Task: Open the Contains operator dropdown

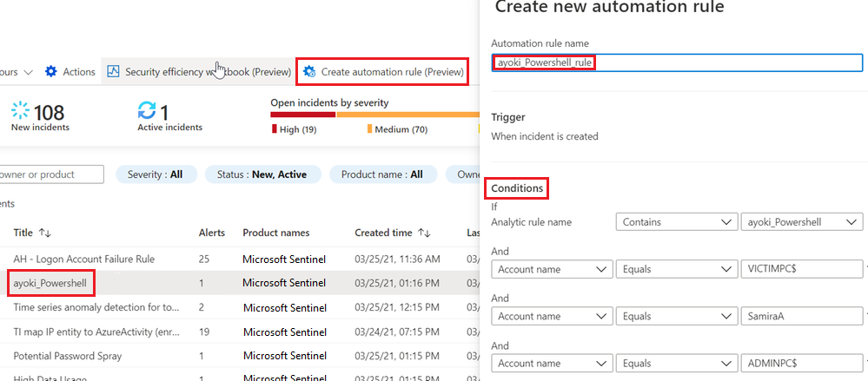Action: (673, 222)
